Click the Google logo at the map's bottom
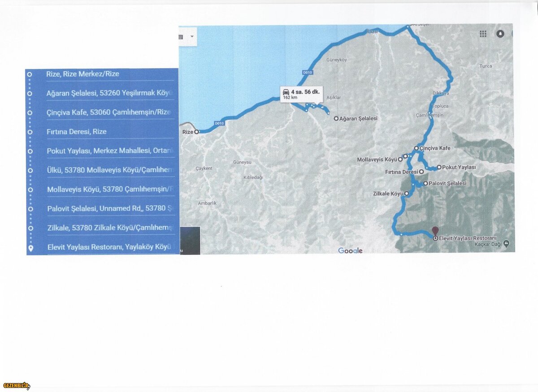The width and height of the screenshot is (538, 392). pyautogui.click(x=350, y=250)
